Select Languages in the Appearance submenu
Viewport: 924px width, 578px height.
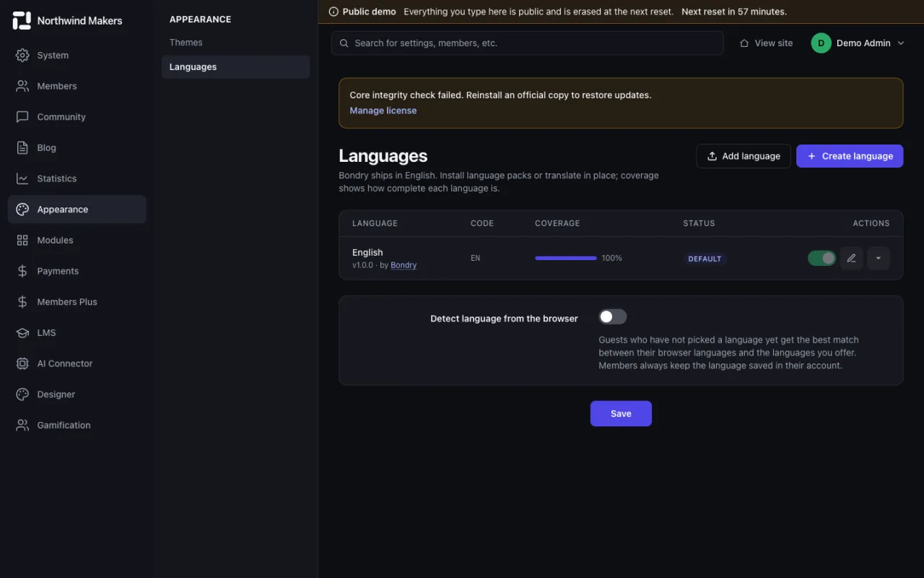235,67
